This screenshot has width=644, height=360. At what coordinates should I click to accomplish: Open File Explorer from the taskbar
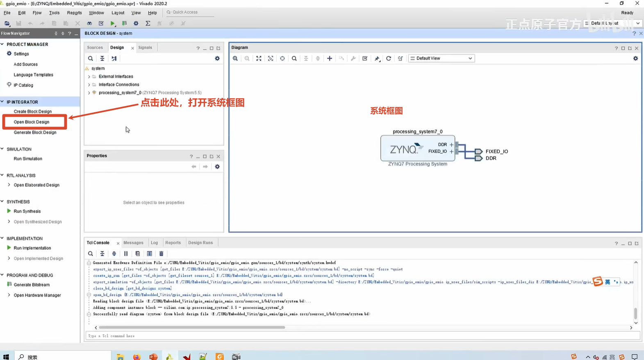click(x=120, y=357)
